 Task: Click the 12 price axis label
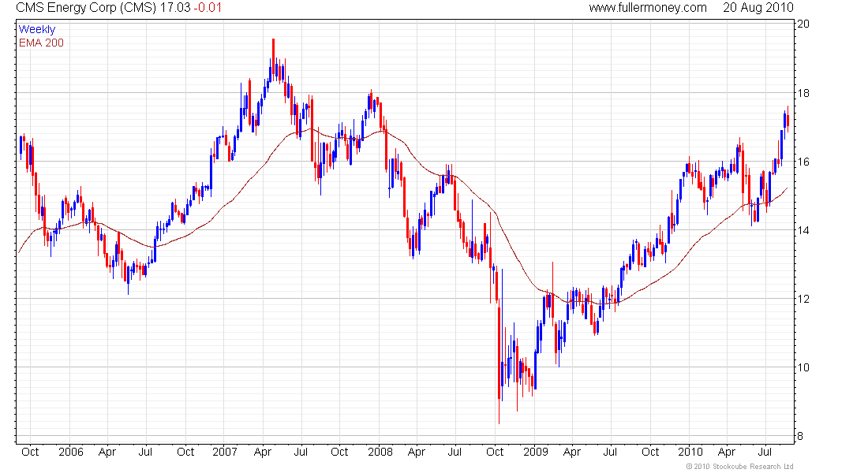(x=803, y=299)
